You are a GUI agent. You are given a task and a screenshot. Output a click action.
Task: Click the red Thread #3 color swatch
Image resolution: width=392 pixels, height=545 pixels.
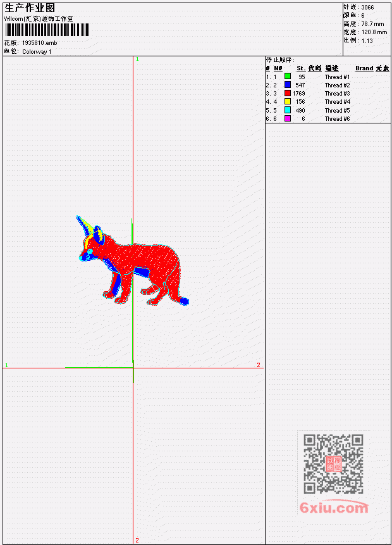click(x=288, y=93)
